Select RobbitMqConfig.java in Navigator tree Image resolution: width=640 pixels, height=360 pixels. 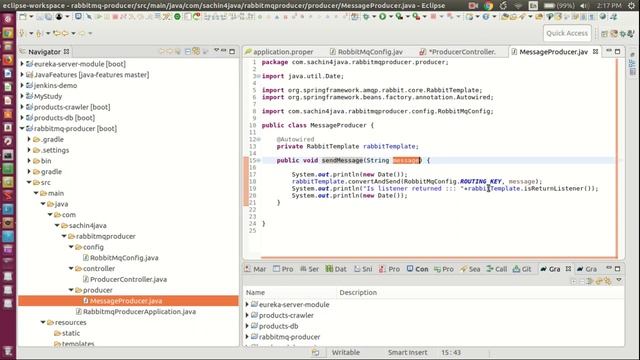tap(124, 258)
